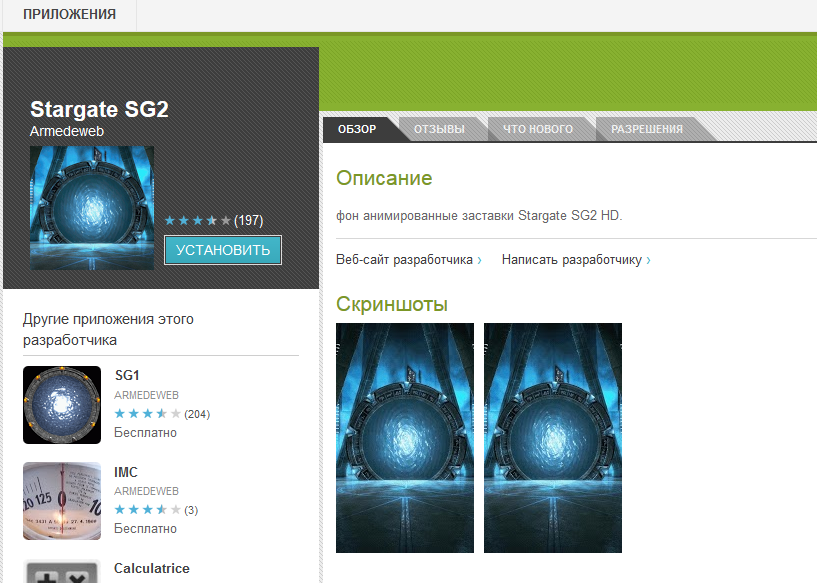Open the SG1 app icon
This screenshot has height=583, width=817.
(x=62, y=405)
